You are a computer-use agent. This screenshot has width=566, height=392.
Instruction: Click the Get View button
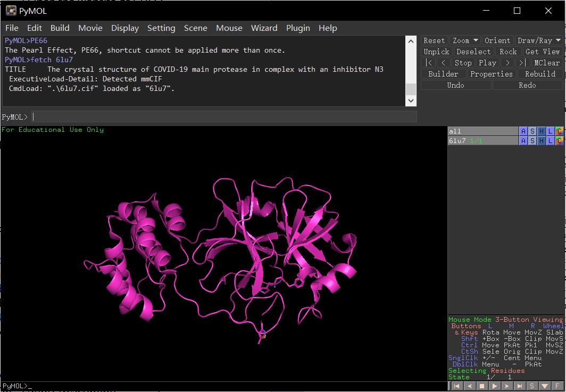542,51
